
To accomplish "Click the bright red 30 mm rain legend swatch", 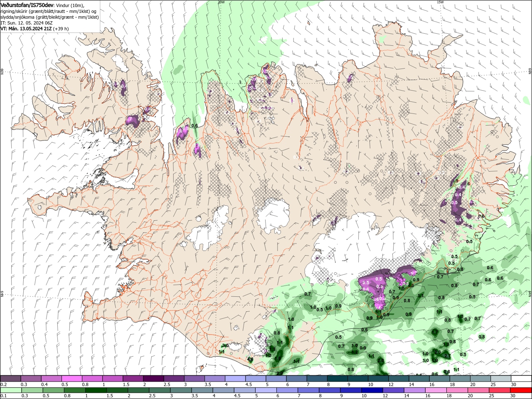I will [x=521, y=390].
